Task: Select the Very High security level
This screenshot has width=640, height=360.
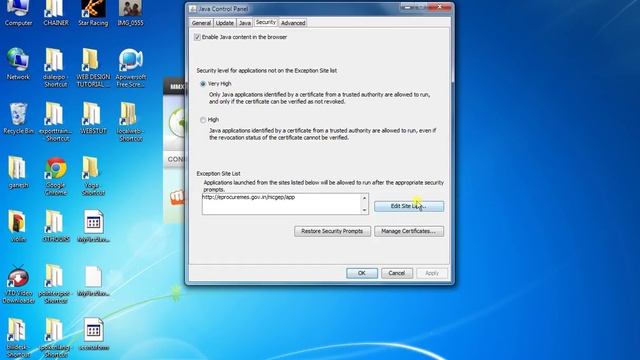Action: click(203, 84)
